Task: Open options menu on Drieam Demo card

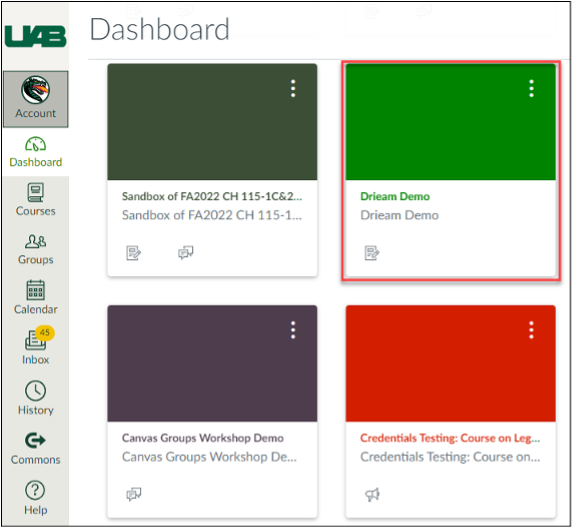Action: point(531,88)
